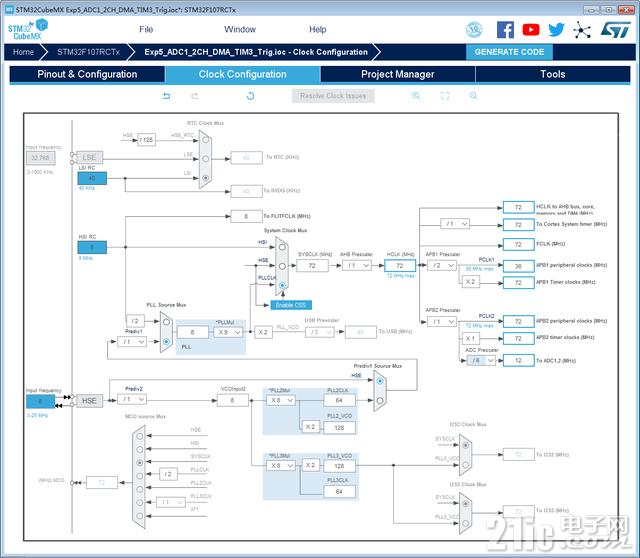Open USB Prescaler dropdown
Image resolution: width=640 pixels, height=558 pixels.
320,332
